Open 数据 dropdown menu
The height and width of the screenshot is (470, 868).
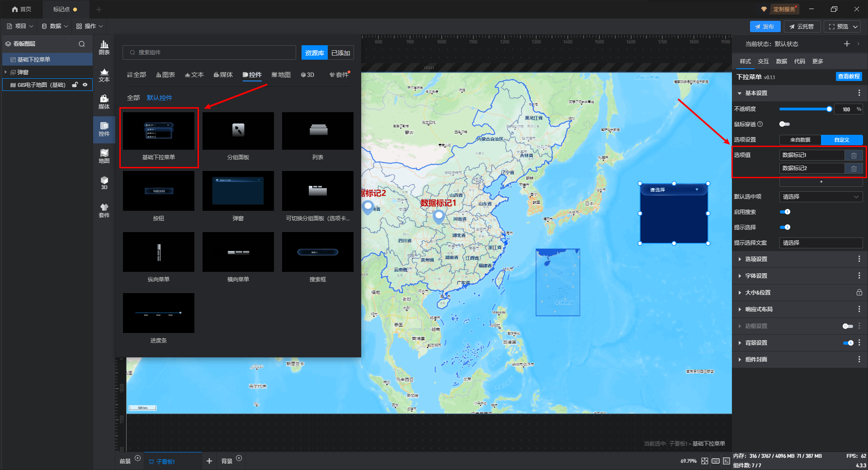point(55,26)
